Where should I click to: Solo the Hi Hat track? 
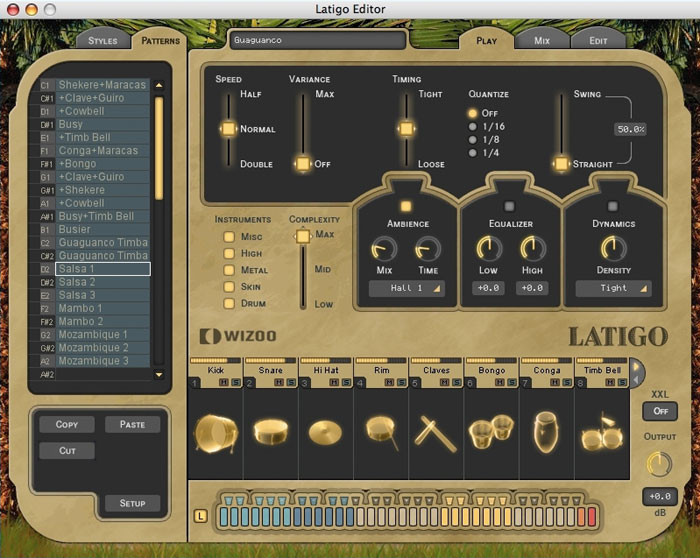[346, 383]
